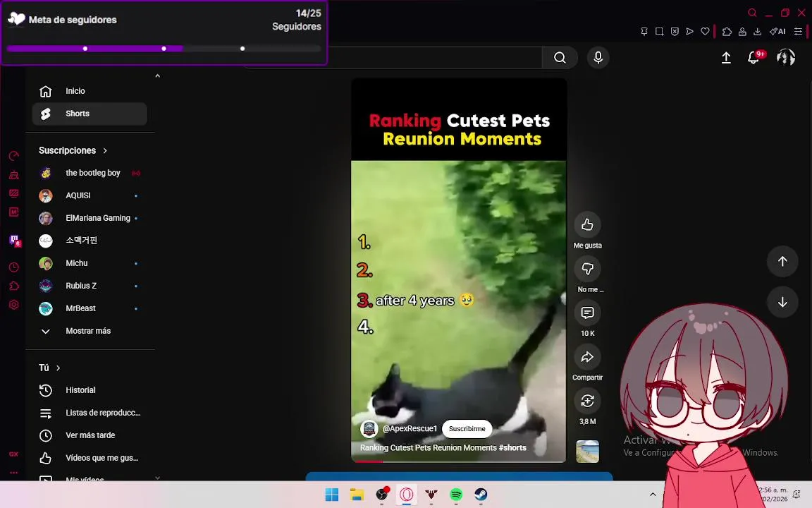812x508 pixels.
Task: Dislike the short with thumbs-down
Action: (587, 269)
